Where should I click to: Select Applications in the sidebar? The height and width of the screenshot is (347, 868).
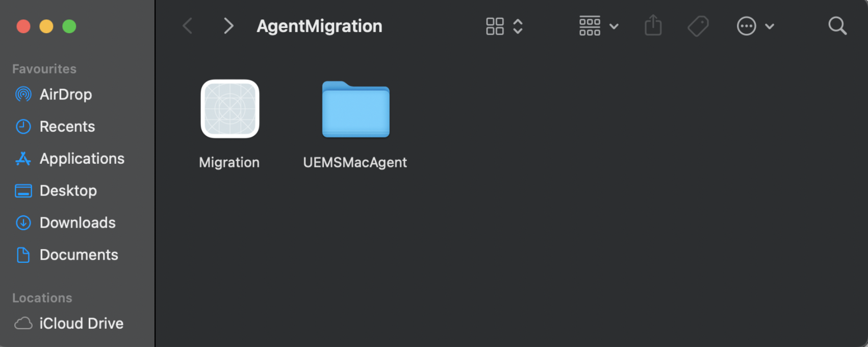(82, 159)
